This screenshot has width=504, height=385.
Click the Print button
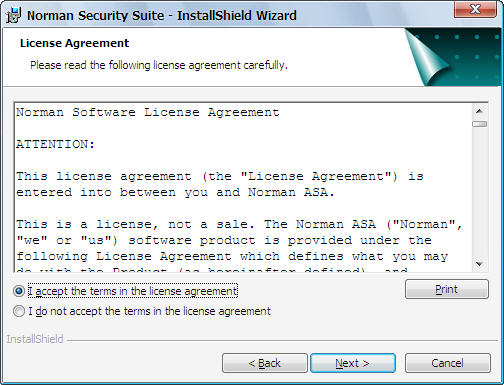(x=447, y=289)
